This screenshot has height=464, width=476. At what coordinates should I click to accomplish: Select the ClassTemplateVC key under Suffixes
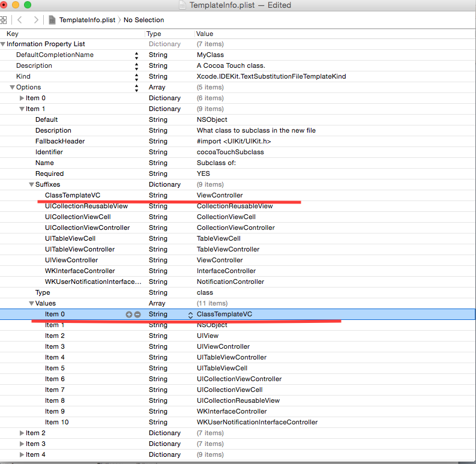(x=73, y=195)
